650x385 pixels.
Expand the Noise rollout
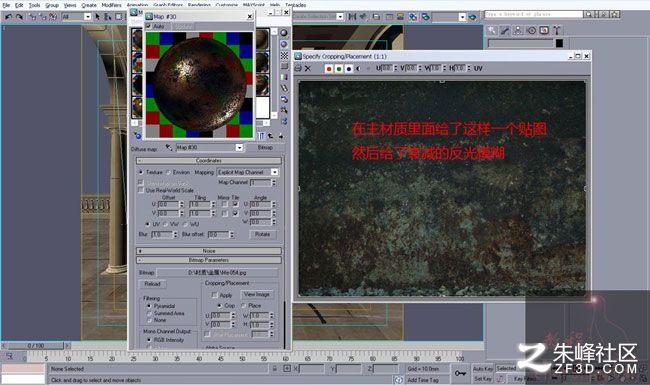[209, 251]
